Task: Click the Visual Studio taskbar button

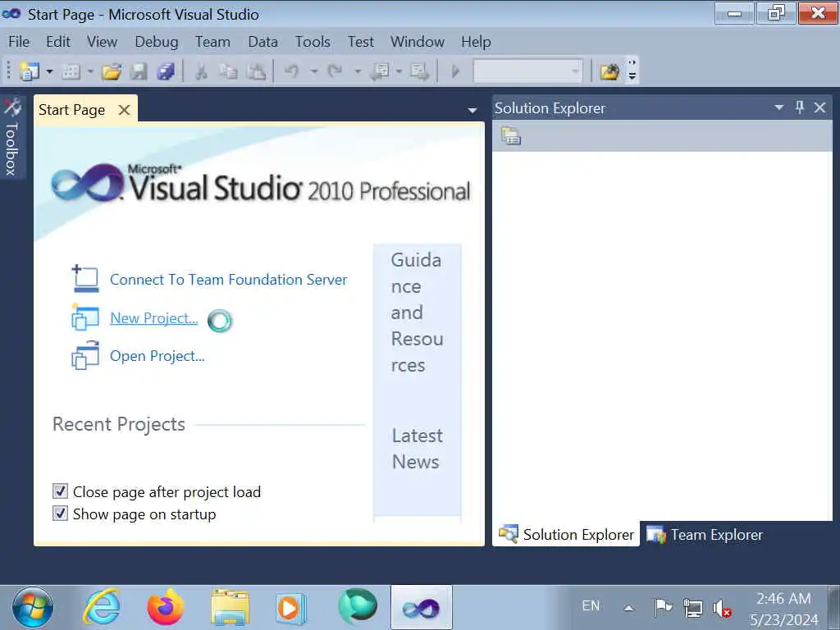Action: [x=422, y=608]
